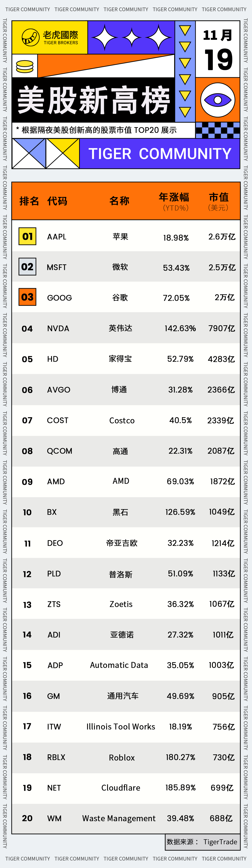Click the 市值 column header
Viewport: 252px width, 868px height.
[219, 201]
